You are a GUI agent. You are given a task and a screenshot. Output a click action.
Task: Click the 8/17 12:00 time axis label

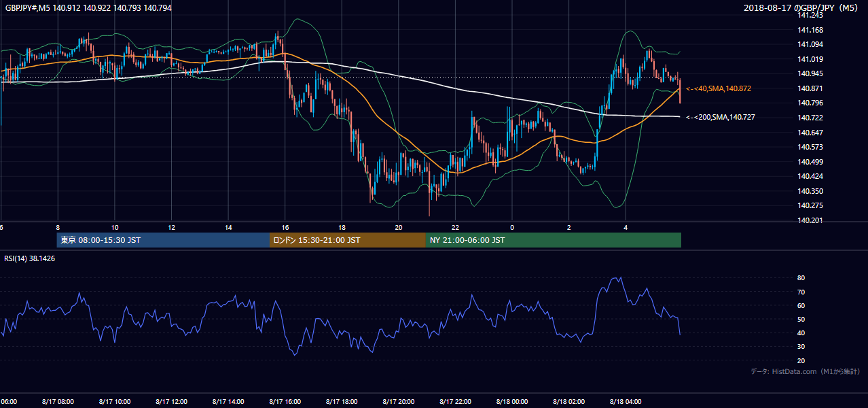[x=171, y=402]
